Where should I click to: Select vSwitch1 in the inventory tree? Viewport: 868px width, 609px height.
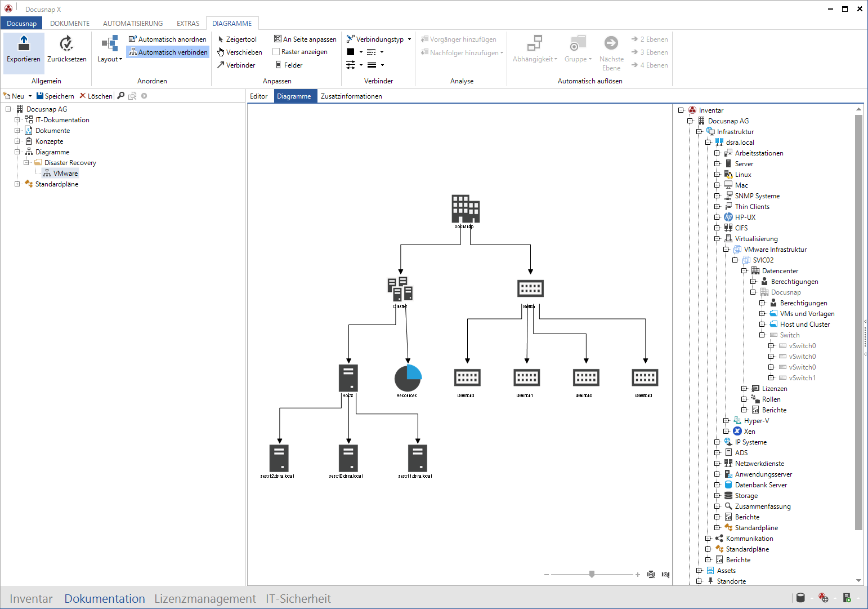tap(802, 378)
